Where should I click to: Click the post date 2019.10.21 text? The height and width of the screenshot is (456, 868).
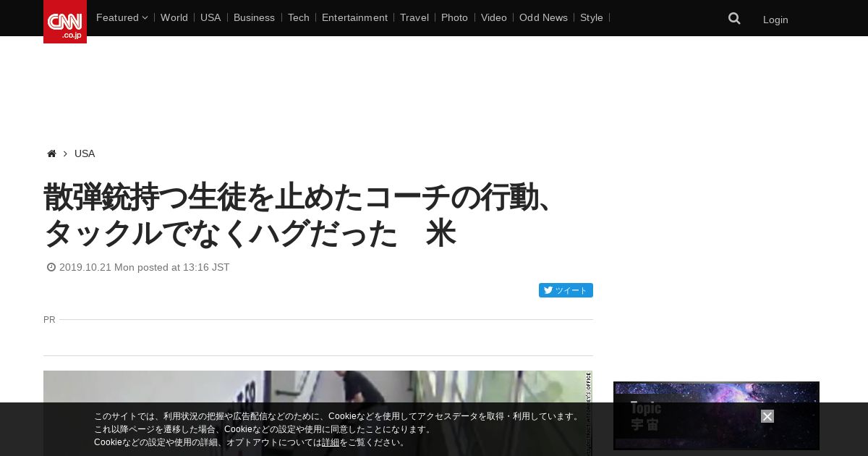(x=144, y=267)
